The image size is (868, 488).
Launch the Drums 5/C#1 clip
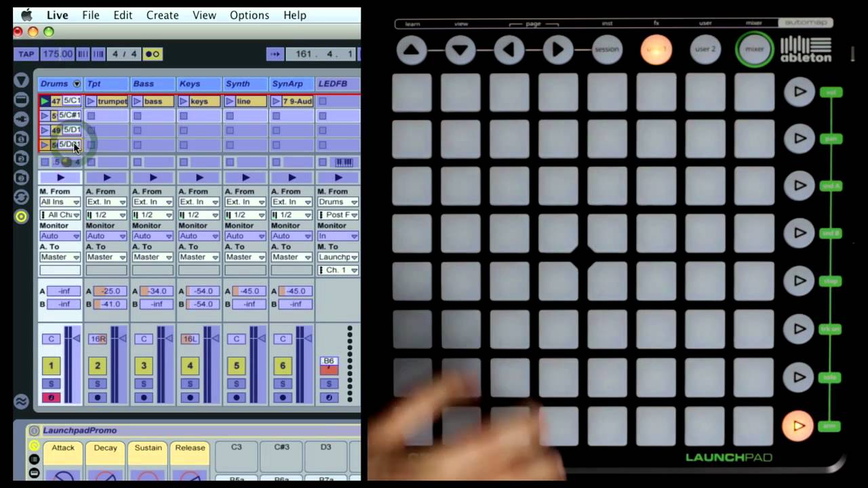pos(45,116)
